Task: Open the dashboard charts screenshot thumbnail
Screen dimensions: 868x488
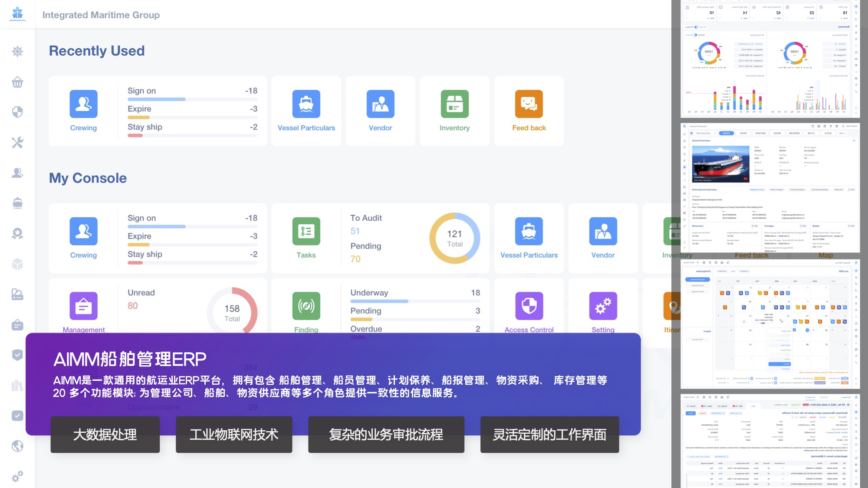Action: (770, 59)
